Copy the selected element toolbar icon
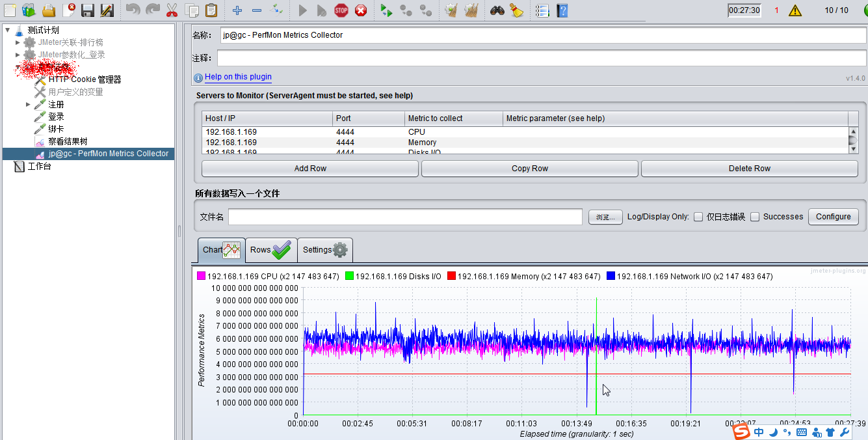868x440 pixels. pyautogui.click(x=192, y=10)
